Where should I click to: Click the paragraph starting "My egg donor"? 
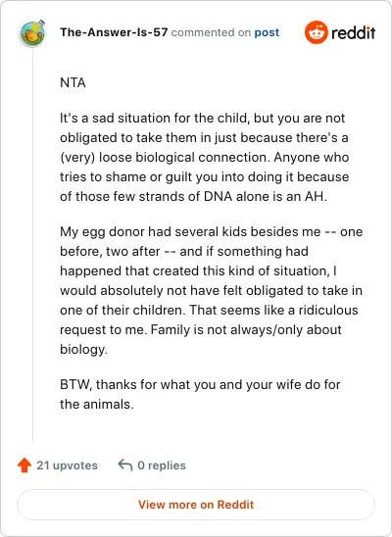coord(212,290)
